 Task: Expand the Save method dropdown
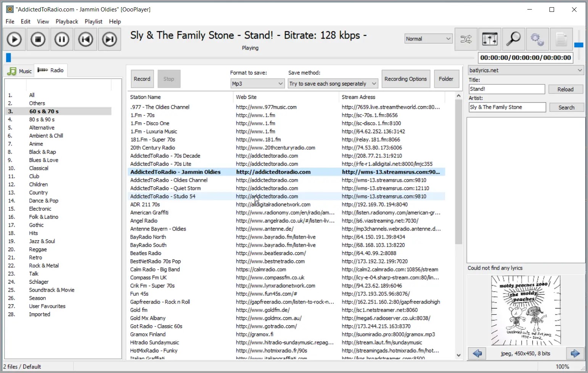pos(333,84)
